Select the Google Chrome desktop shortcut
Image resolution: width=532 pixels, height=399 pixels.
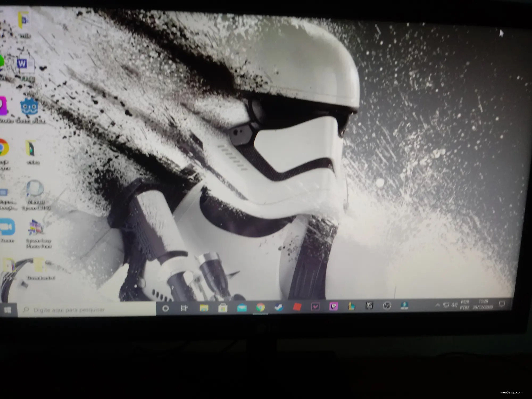(4, 154)
